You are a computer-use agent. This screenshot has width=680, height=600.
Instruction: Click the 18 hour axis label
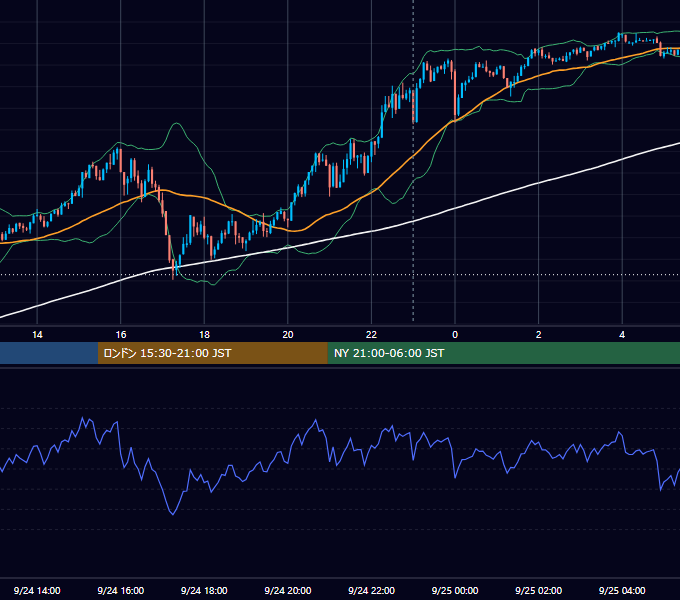pos(204,335)
